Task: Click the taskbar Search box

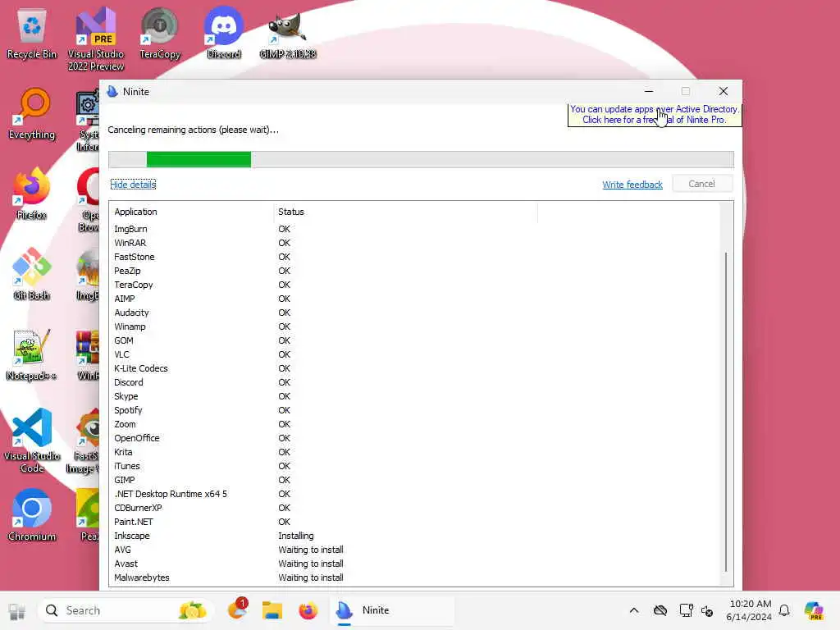Action: click(x=125, y=610)
